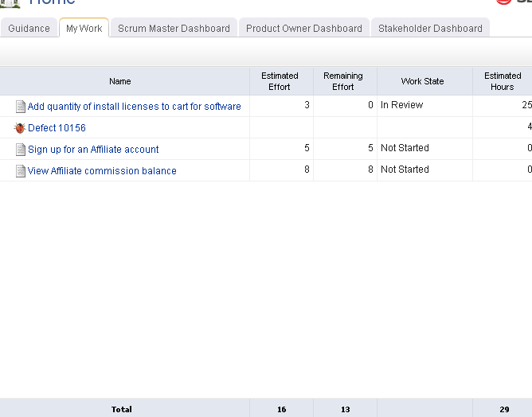Open the Scrum Master Dashboard tab
Image resolution: width=532 pixels, height=417 pixels.
click(x=174, y=29)
